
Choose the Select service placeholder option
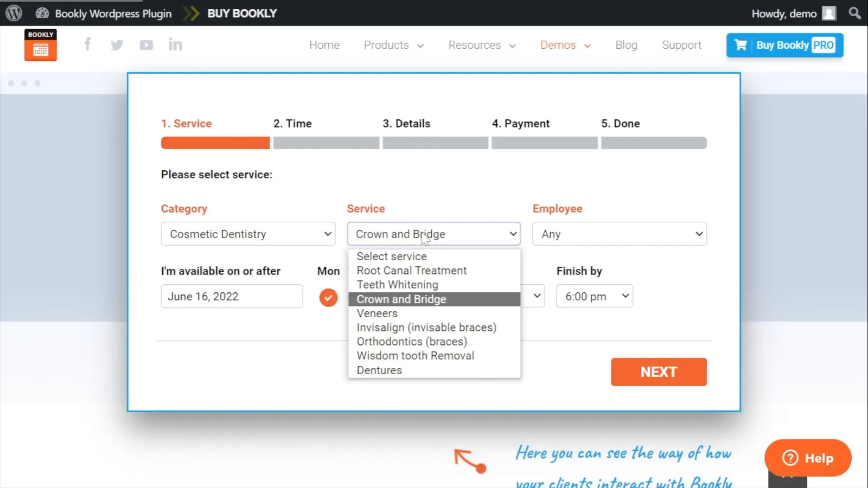pos(434,256)
